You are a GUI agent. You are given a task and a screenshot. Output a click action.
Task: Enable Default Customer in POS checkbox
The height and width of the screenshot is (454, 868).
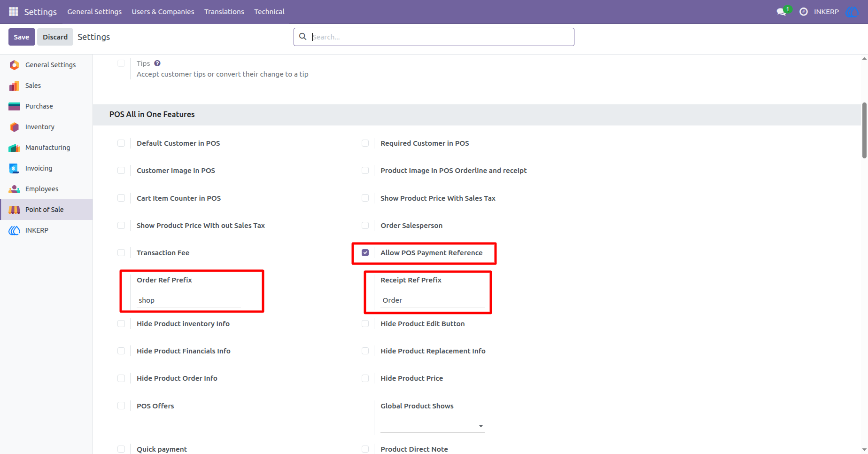pos(121,143)
